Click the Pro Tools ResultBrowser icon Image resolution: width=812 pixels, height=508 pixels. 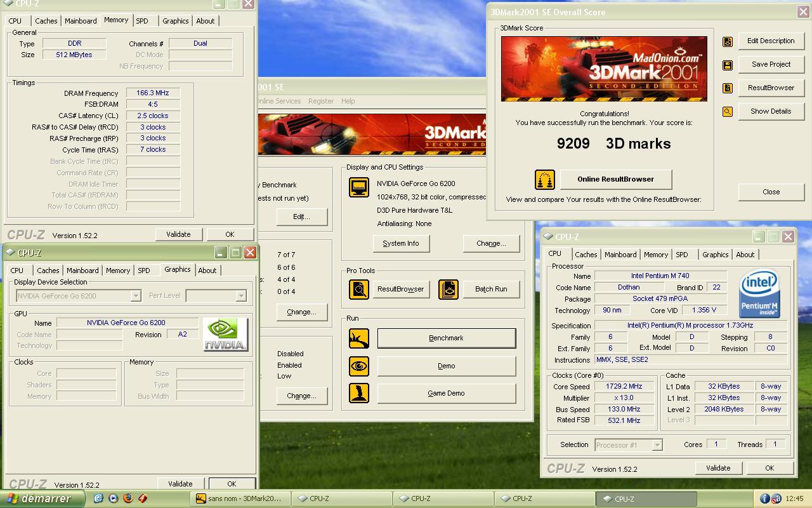tap(359, 290)
